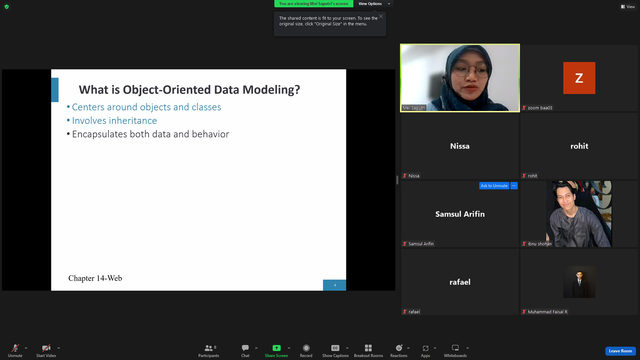Click muted mic icon on rafael tile
This screenshot has height=360, width=640.
tap(404, 312)
